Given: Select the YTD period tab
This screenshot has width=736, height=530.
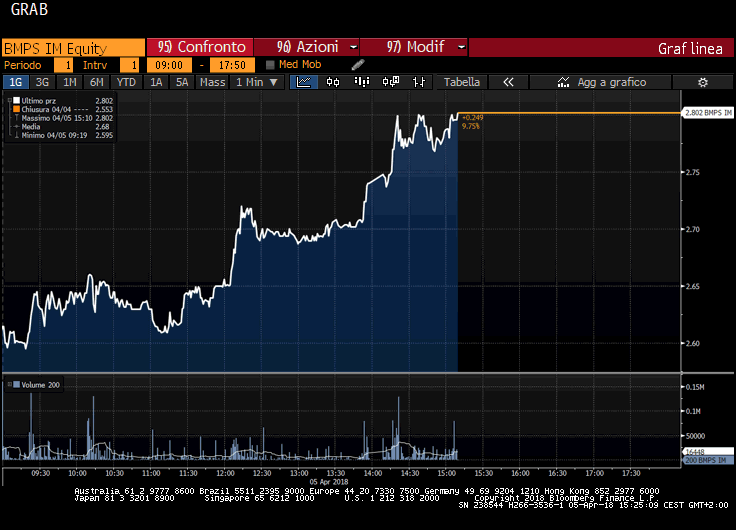Looking at the screenshot, I should (x=126, y=82).
